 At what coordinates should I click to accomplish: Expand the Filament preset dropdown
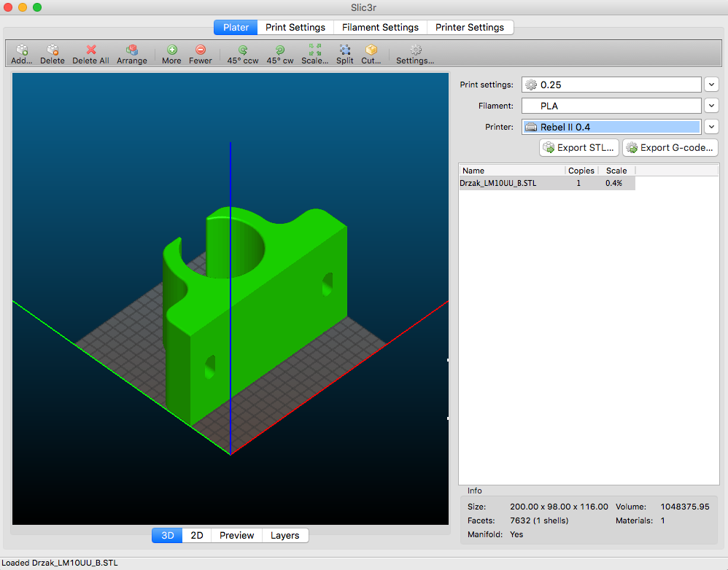coord(712,106)
